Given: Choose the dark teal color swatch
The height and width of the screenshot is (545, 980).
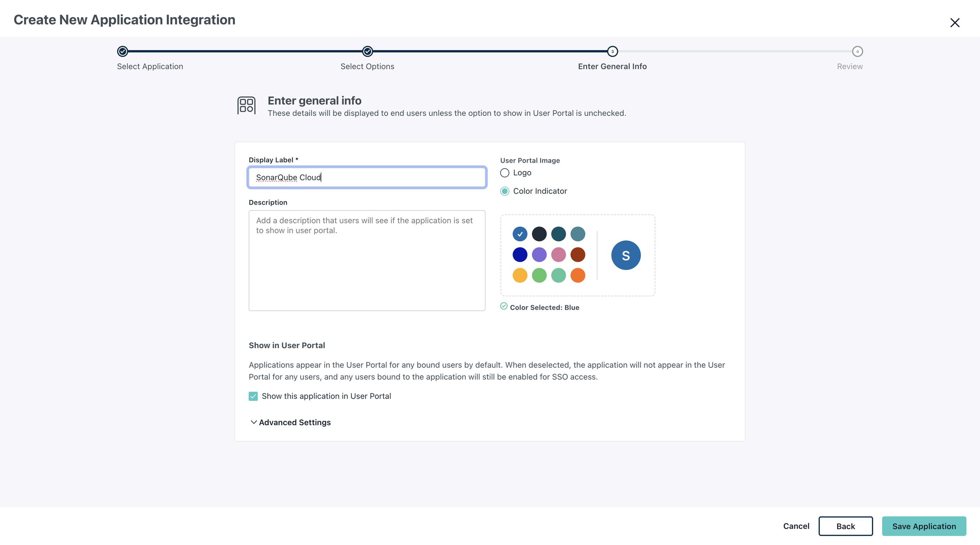Looking at the screenshot, I should tap(559, 234).
